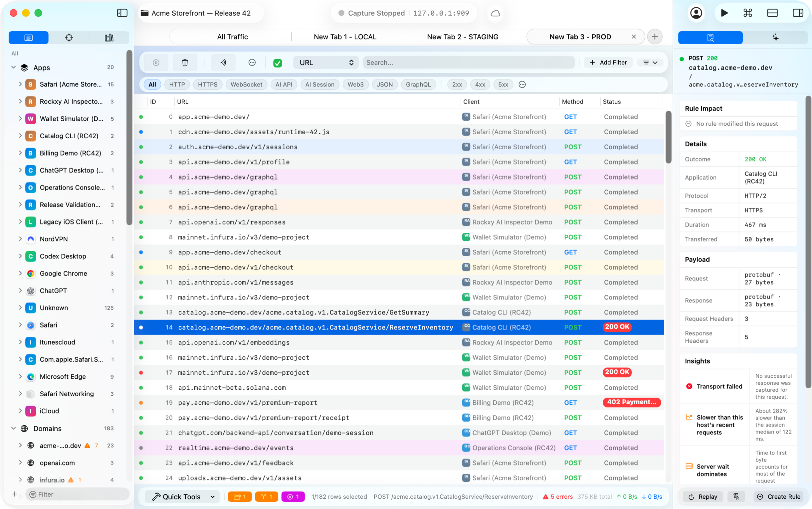
Task: Click the pause capture toolbar icon
Action: point(156,63)
